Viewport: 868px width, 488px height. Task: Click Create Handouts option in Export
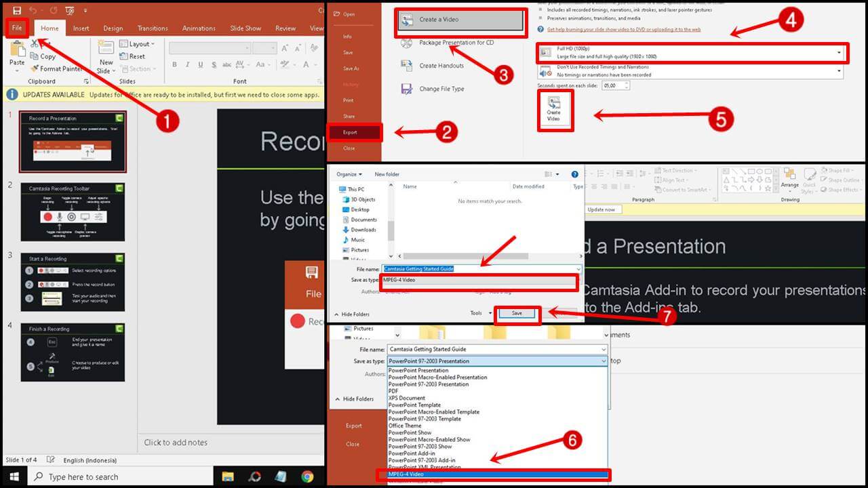[432, 66]
